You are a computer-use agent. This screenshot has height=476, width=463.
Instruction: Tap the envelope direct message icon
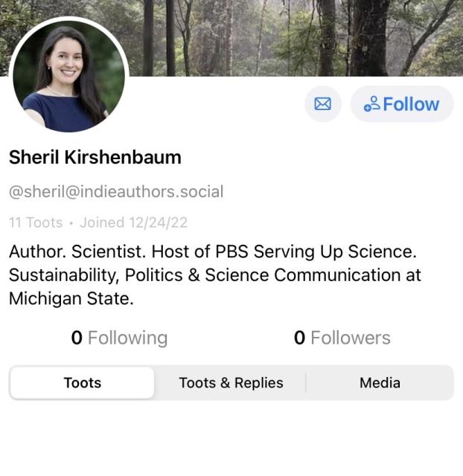tap(322, 104)
